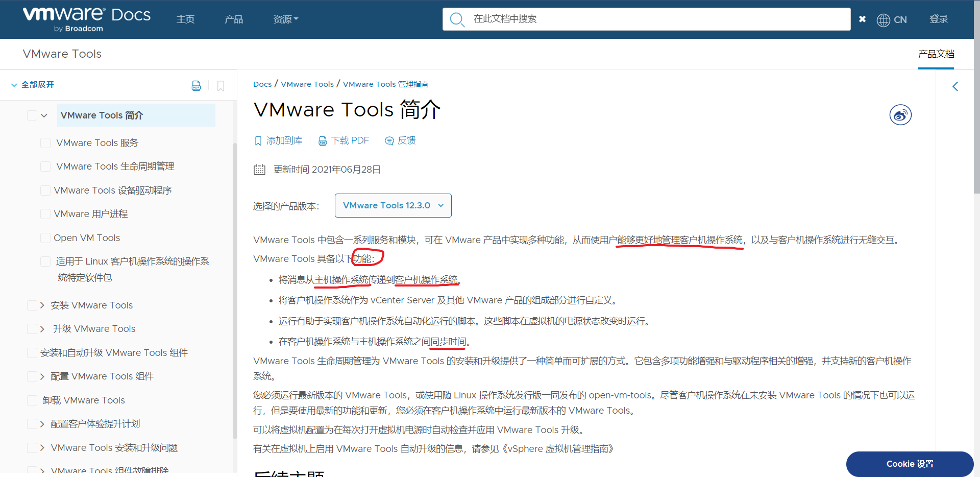
Task: Click the 在此文档中搜索 search field
Action: pos(646,19)
